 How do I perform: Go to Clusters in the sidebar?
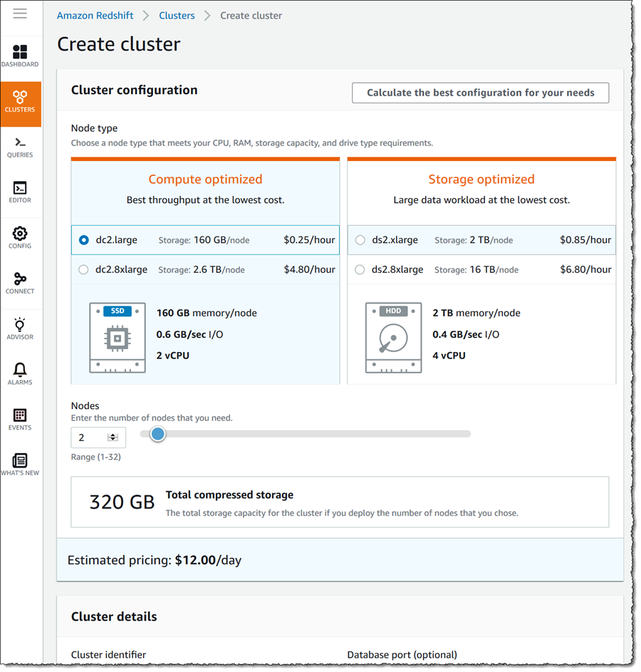(x=20, y=104)
